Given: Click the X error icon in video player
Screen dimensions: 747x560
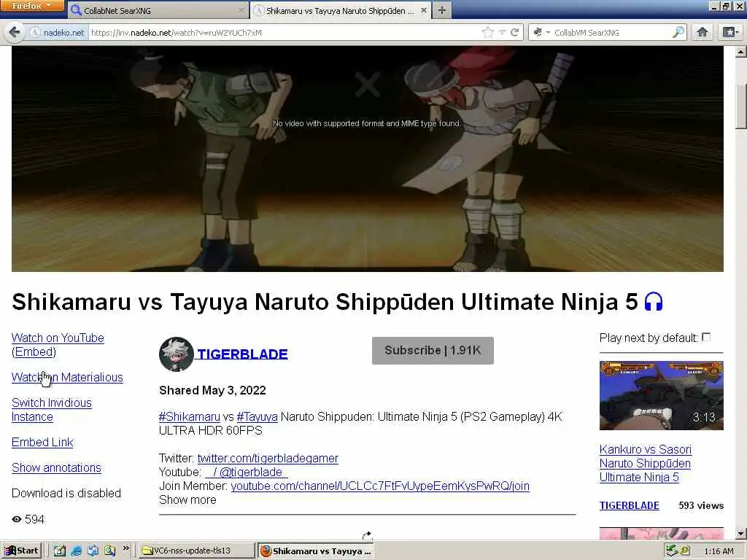Looking at the screenshot, I should tap(368, 84).
